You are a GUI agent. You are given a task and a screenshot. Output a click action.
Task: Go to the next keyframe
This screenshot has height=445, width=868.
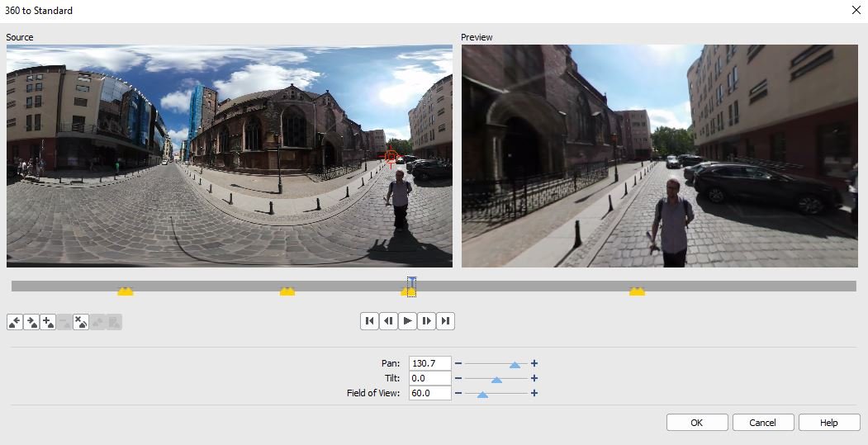31,322
